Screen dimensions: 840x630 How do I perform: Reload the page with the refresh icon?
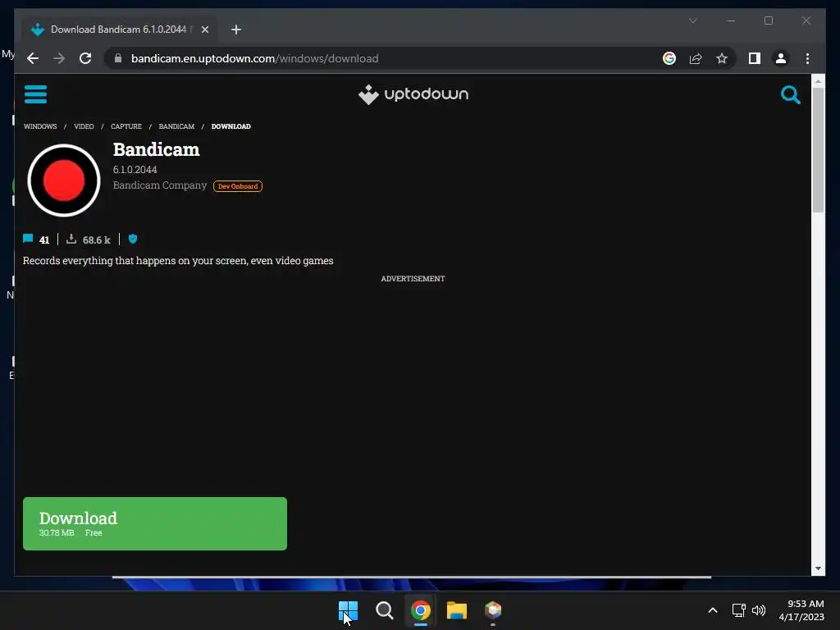pos(85,58)
